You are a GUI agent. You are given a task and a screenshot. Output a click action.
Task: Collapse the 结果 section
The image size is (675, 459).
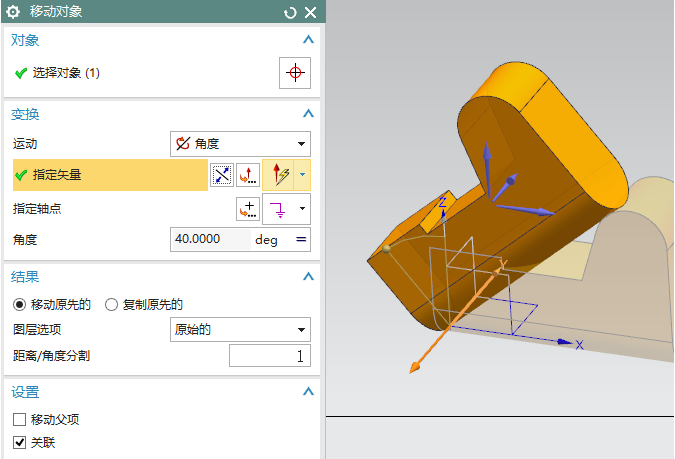[x=308, y=277]
